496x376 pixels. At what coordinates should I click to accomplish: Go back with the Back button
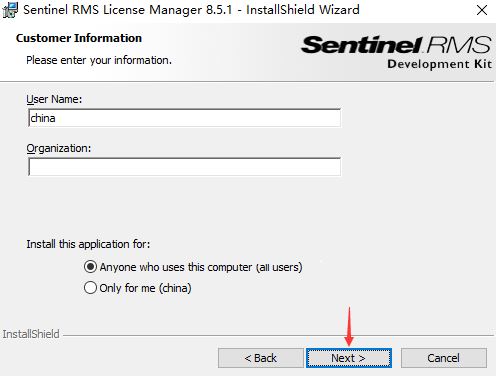click(261, 358)
